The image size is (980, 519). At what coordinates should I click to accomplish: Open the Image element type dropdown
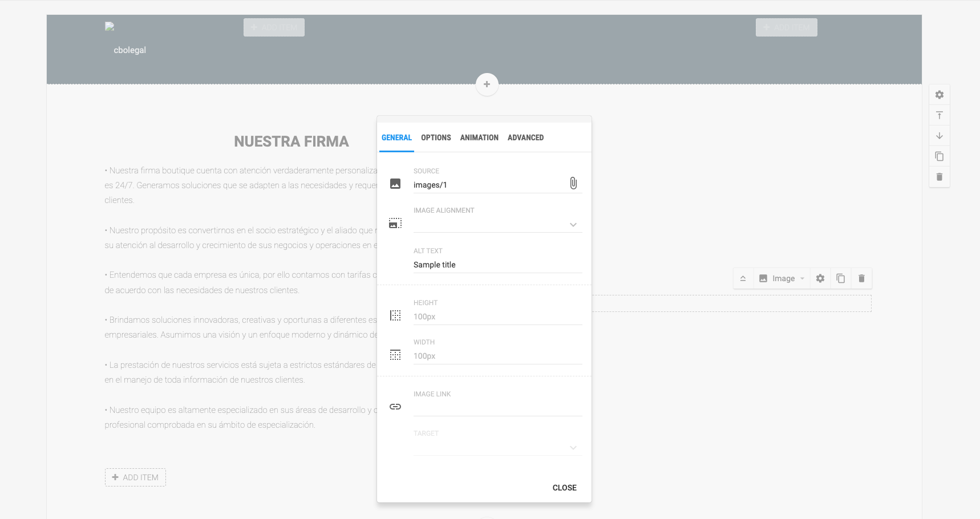[x=782, y=278]
